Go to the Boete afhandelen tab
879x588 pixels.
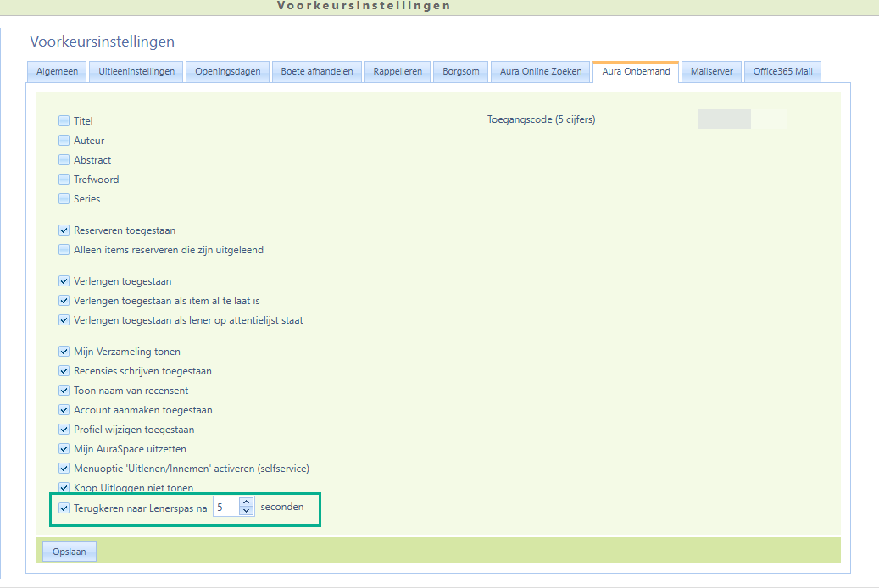point(318,72)
